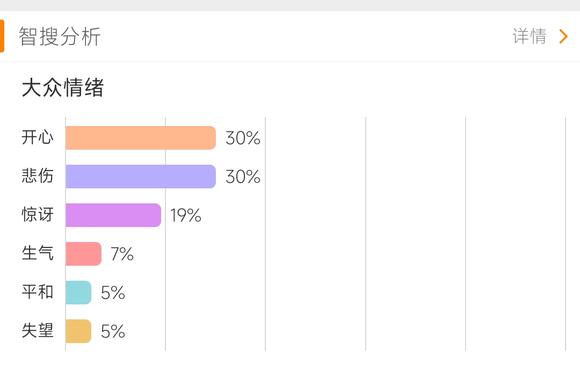
Task: Click the 30% value beside 开心
Action: pyautogui.click(x=243, y=138)
